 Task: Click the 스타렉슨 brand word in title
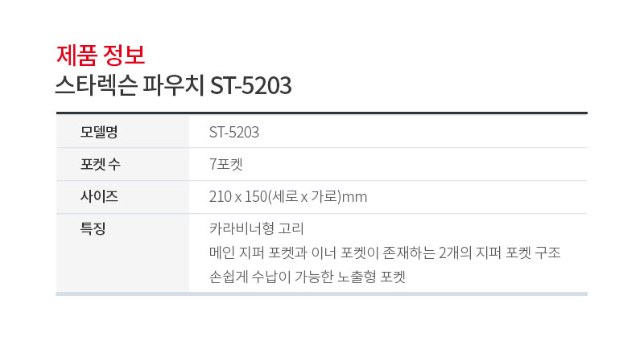(x=96, y=85)
